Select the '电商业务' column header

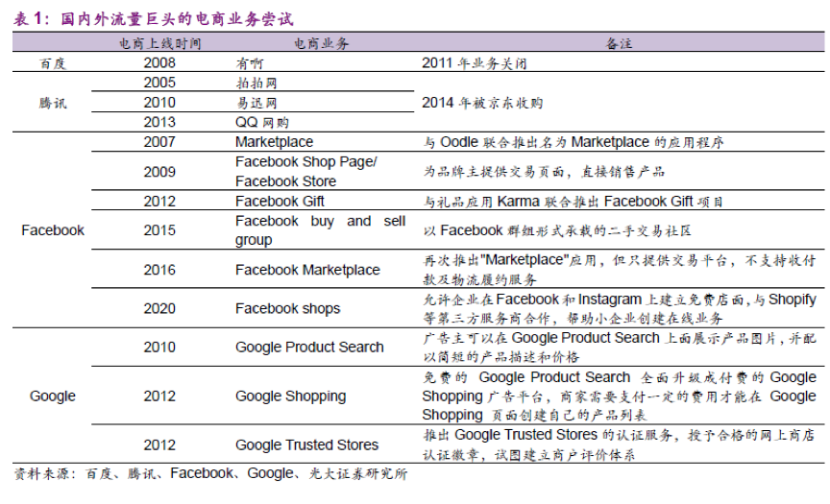click(x=321, y=43)
